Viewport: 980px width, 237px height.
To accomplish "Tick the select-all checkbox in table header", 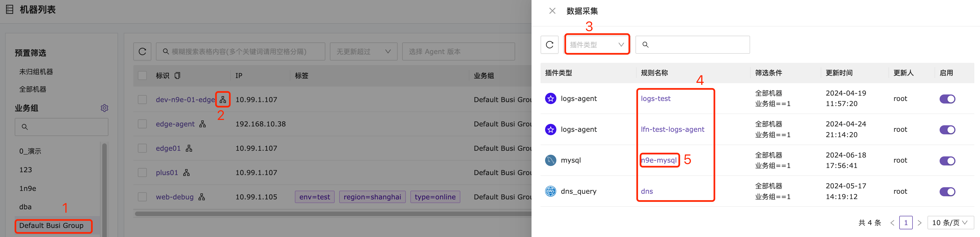I will [x=142, y=76].
